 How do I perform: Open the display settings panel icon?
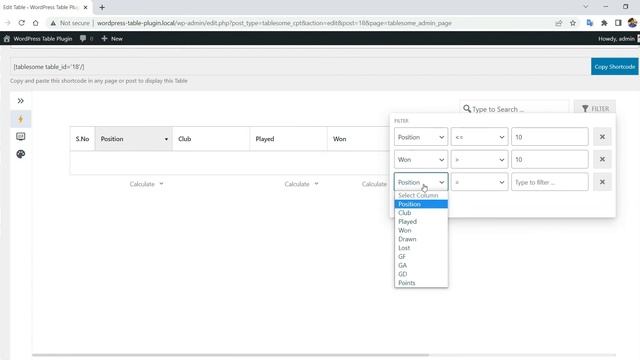(20, 136)
